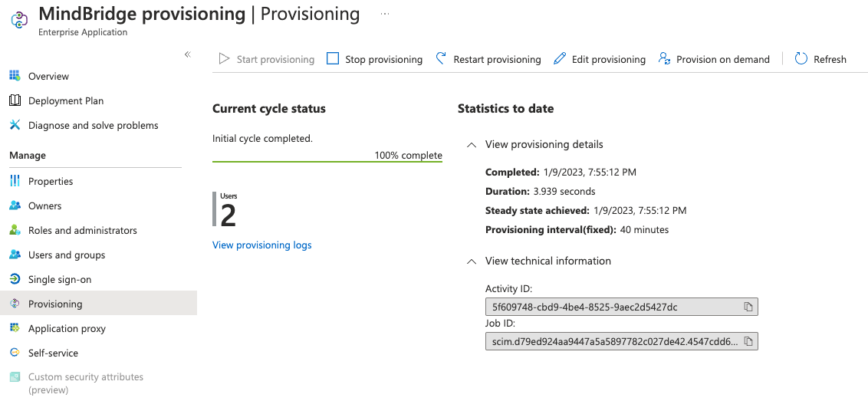The image size is (868, 401).
Task: Click the green 100% complete progress bar
Action: click(327, 161)
